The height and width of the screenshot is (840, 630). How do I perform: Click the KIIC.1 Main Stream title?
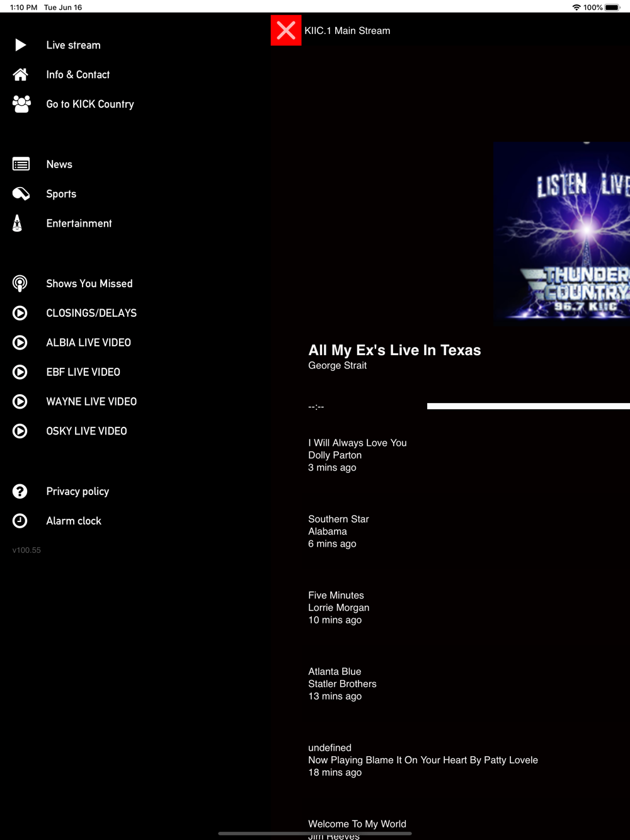point(347,30)
